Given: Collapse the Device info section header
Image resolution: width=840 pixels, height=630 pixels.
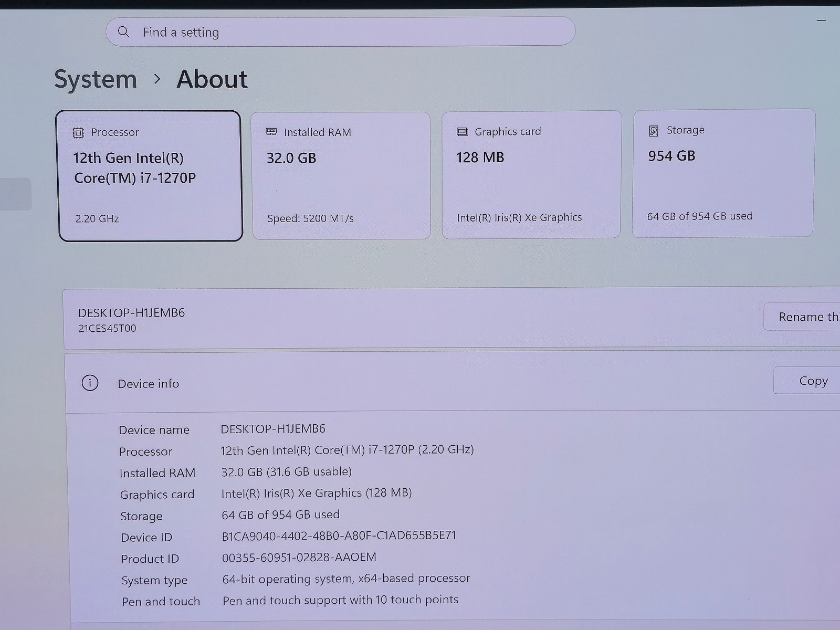Looking at the screenshot, I should pos(453,383).
